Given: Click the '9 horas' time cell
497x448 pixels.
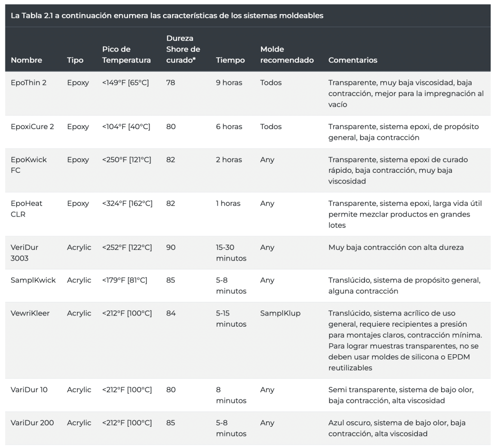Looking at the screenshot, I should coord(229,83).
